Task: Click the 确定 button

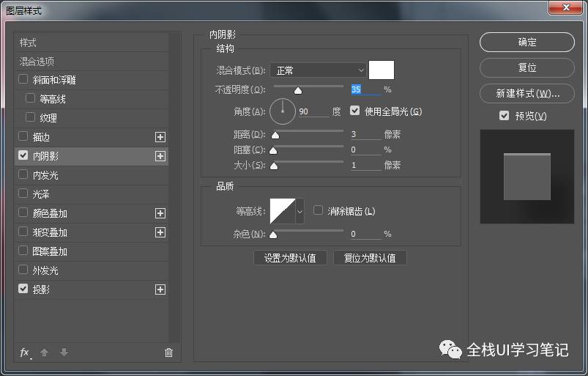Action: pos(527,42)
